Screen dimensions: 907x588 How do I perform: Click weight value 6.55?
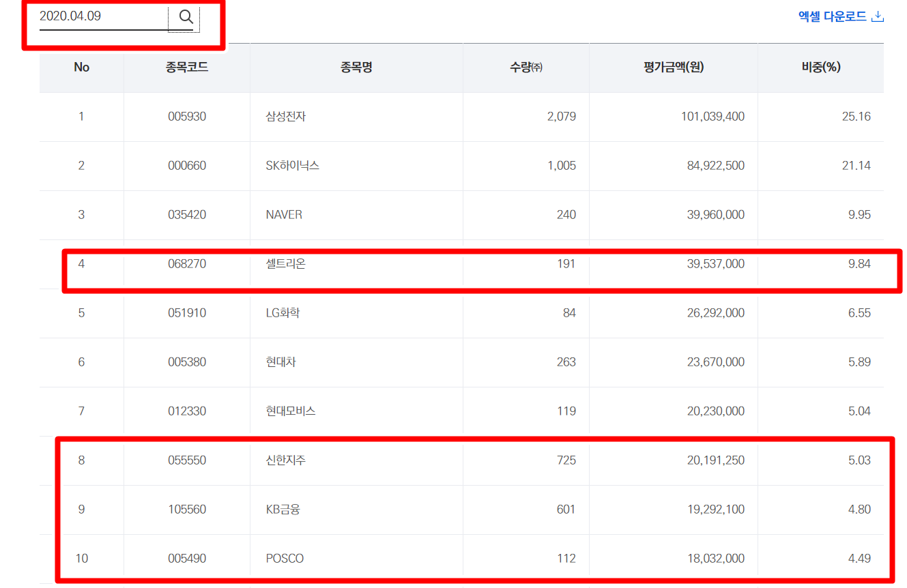point(859,313)
